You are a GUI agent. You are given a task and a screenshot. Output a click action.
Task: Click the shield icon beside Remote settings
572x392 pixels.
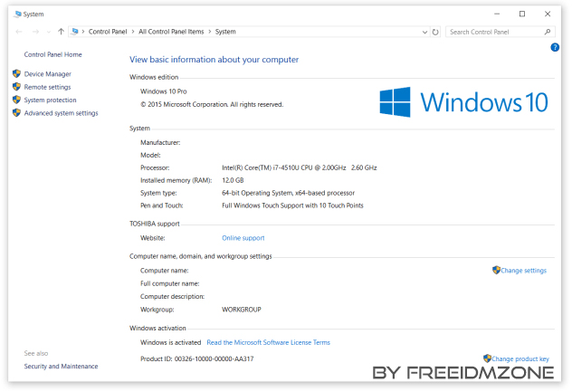[16, 87]
